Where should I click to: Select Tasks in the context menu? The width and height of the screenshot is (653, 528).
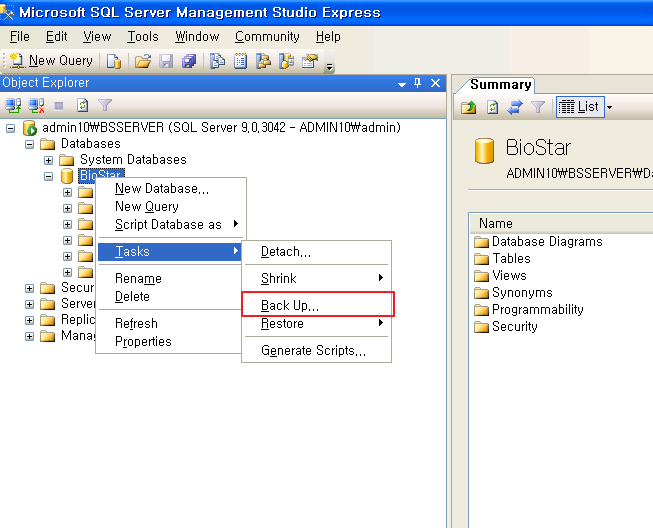point(170,252)
